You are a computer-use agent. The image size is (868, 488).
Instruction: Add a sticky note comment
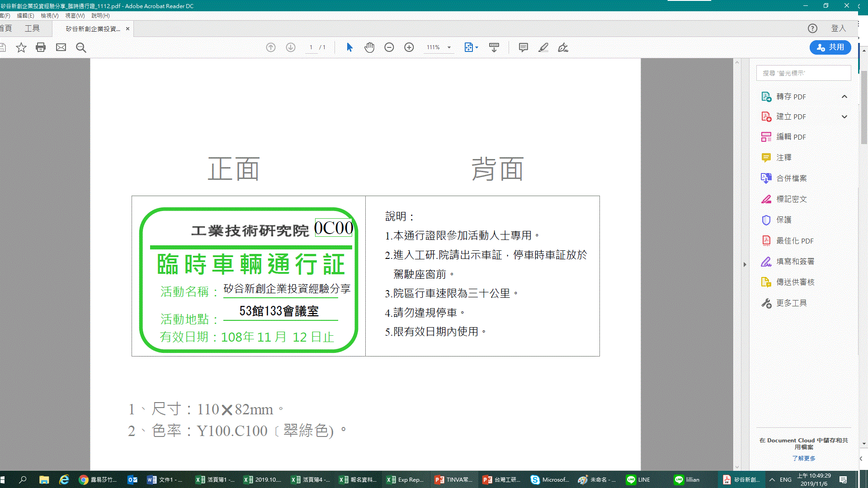pos(524,47)
